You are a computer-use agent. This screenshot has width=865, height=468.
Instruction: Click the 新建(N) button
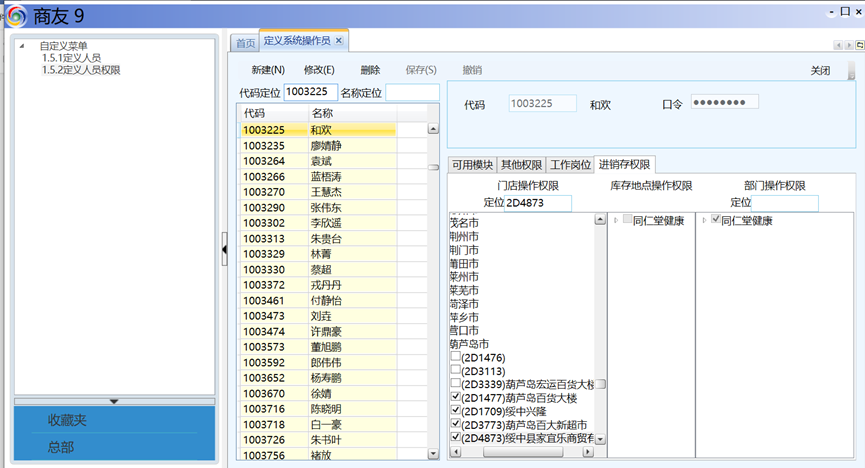(x=268, y=70)
